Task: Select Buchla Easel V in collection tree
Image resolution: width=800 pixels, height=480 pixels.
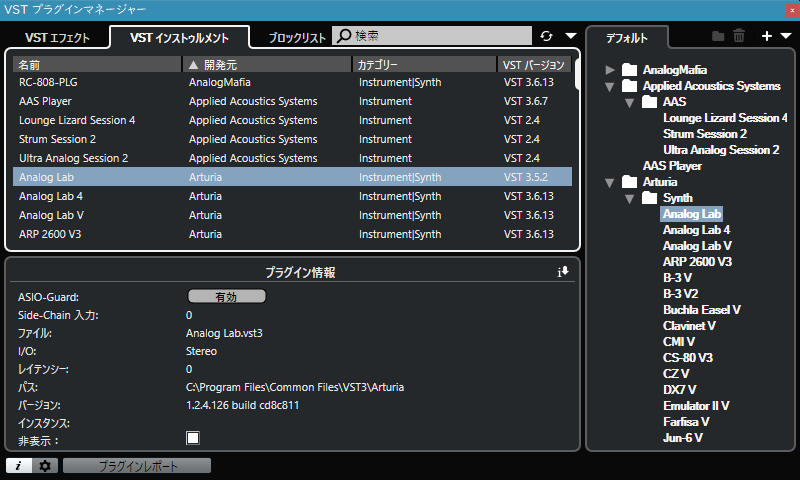Action: click(x=702, y=310)
